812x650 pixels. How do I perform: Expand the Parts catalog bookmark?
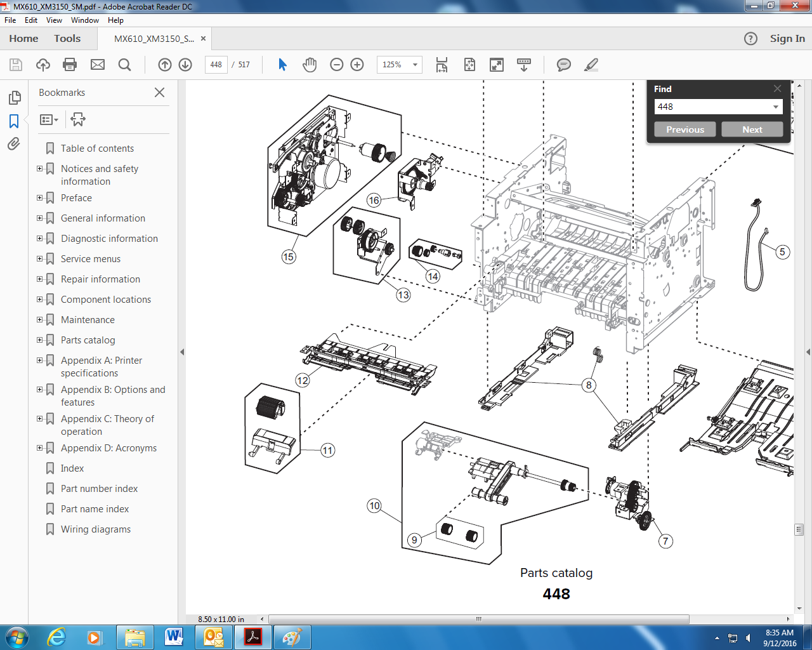click(x=39, y=340)
